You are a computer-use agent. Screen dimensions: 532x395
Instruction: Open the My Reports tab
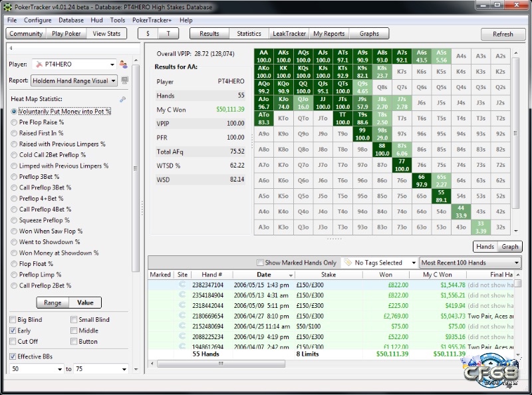click(x=329, y=34)
